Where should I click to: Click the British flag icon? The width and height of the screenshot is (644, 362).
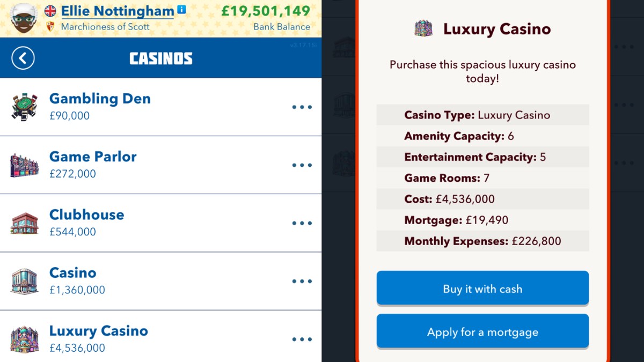pyautogui.click(x=51, y=10)
